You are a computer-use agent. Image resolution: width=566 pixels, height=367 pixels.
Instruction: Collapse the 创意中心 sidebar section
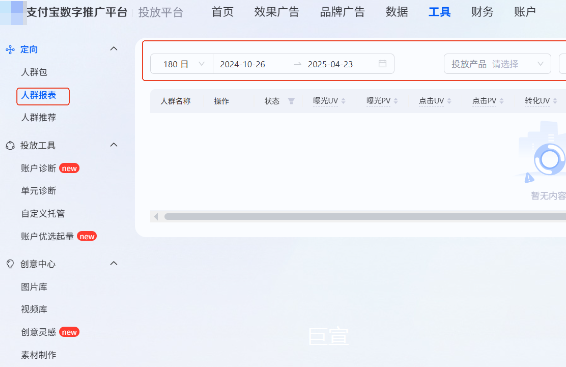click(x=114, y=263)
